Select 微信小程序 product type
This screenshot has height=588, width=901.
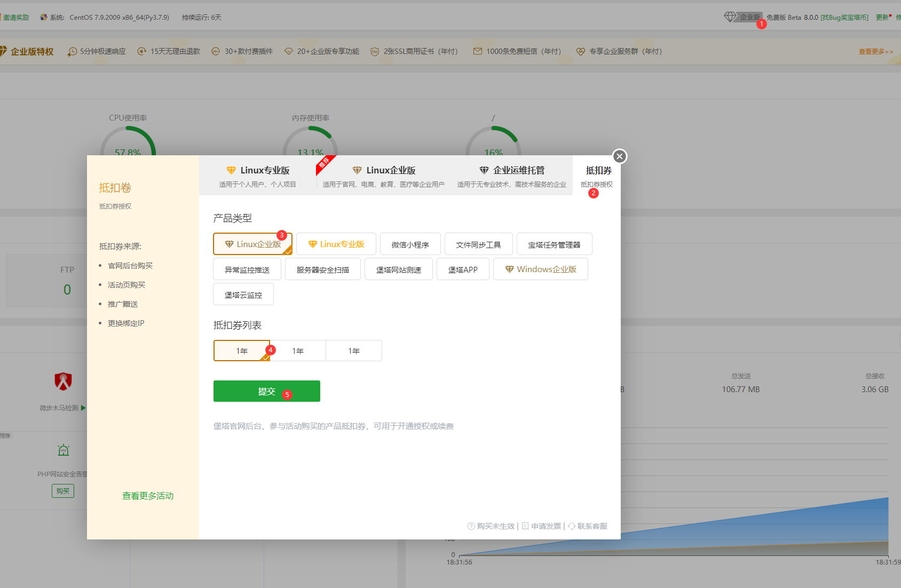point(410,244)
